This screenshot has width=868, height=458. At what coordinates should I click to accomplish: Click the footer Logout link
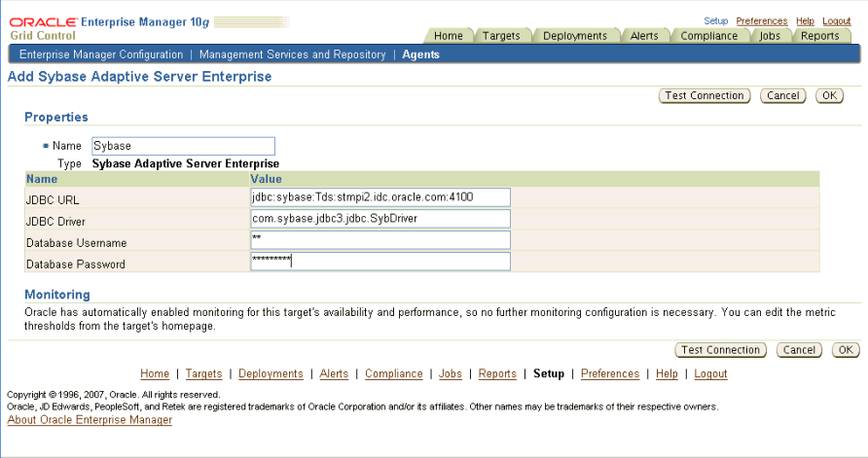(x=710, y=374)
